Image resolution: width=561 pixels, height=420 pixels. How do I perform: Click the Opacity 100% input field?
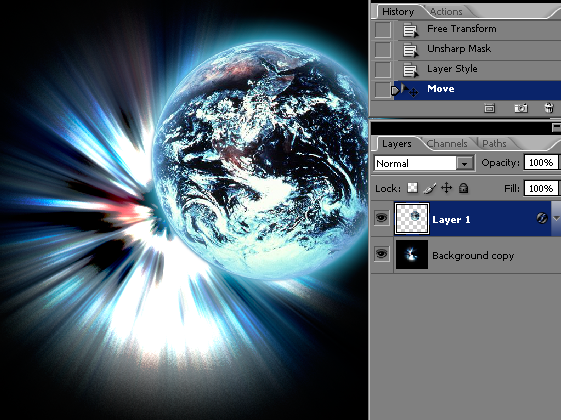click(x=541, y=163)
